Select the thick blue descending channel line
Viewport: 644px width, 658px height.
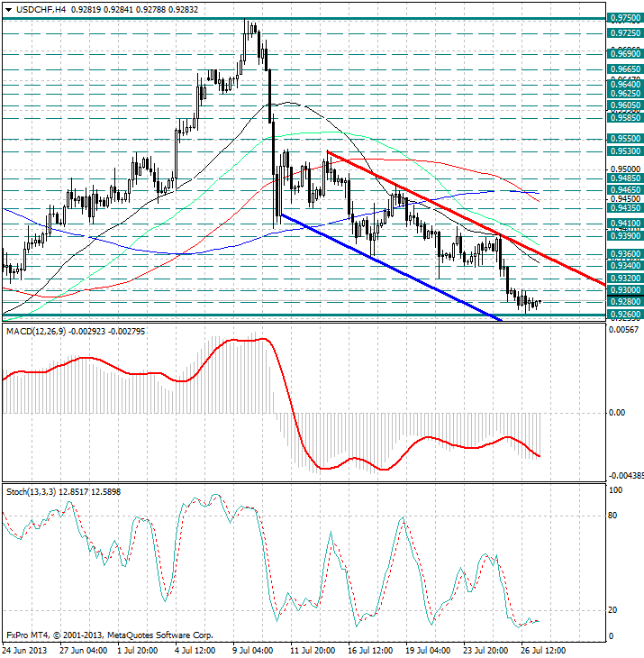[x=390, y=267]
